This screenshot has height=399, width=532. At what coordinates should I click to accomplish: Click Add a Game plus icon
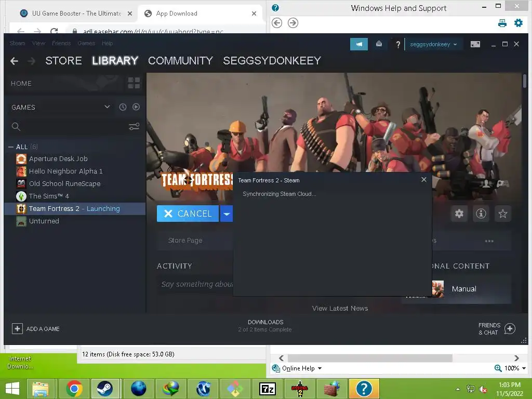[17, 328]
